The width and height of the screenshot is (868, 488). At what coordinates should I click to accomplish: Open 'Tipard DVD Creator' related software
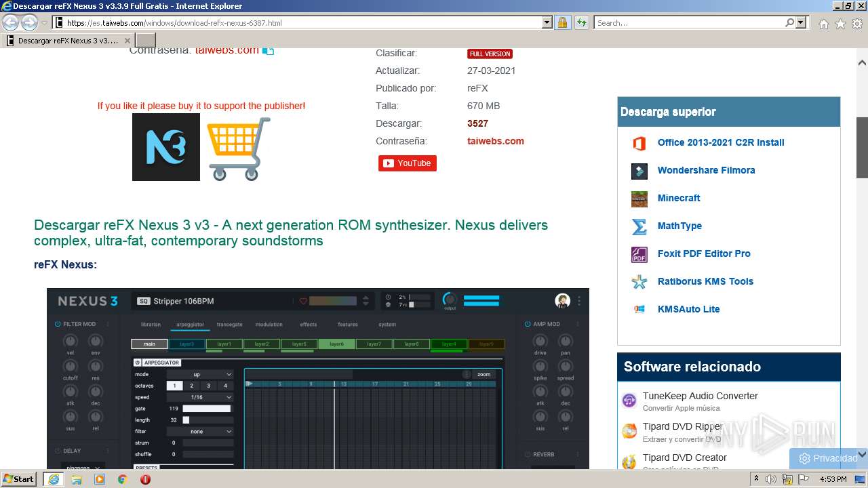[x=684, y=457]
